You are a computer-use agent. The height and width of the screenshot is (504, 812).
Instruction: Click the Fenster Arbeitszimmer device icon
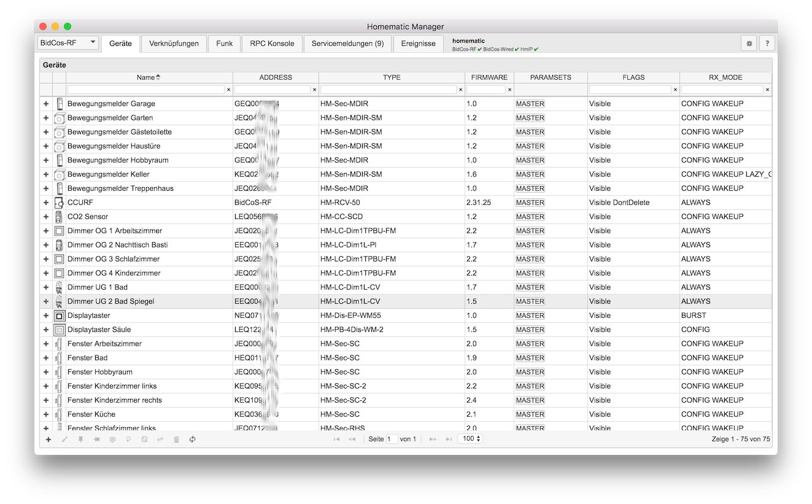(x=59, y=344)
